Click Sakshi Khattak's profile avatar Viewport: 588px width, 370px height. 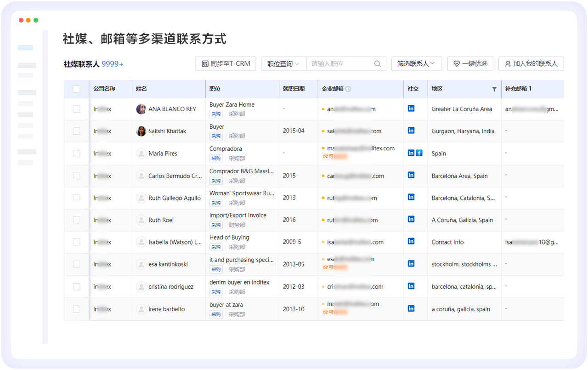[141, 131]
